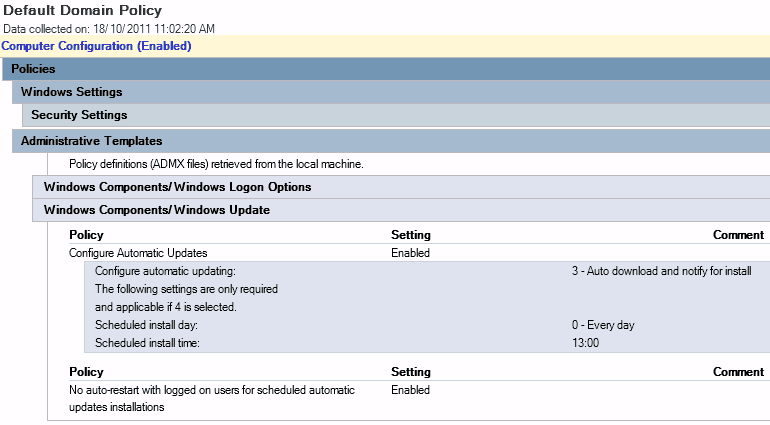
Task: Click the Configure Automatic Updates policy
Action: [138, 253]
